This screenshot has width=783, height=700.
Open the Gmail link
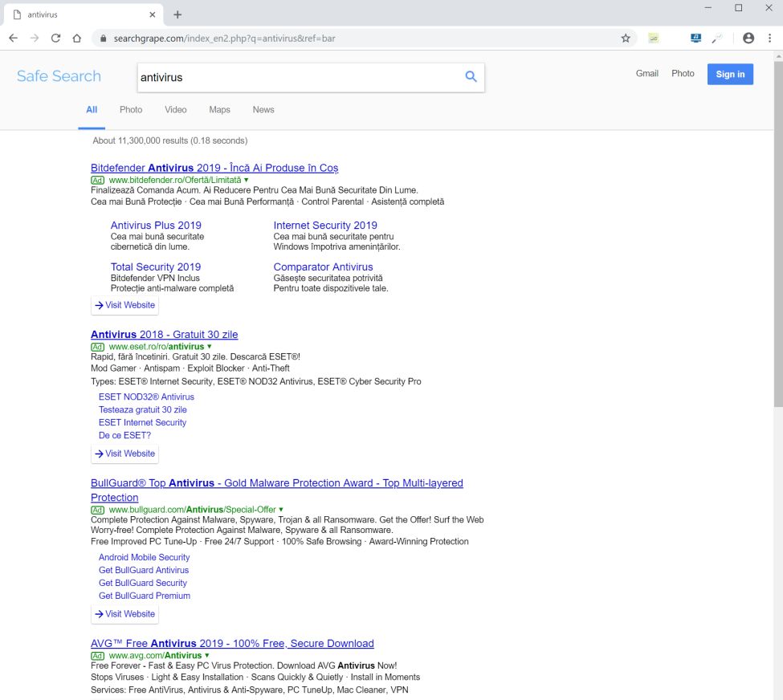coord(647,73)
